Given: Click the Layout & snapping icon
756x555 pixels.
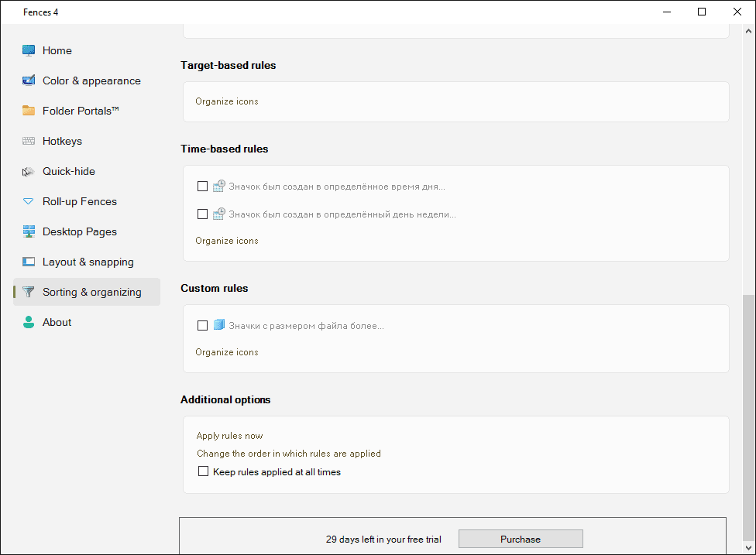Looking at the screenshot, I should pyautogui.click(x=29, y=262).
